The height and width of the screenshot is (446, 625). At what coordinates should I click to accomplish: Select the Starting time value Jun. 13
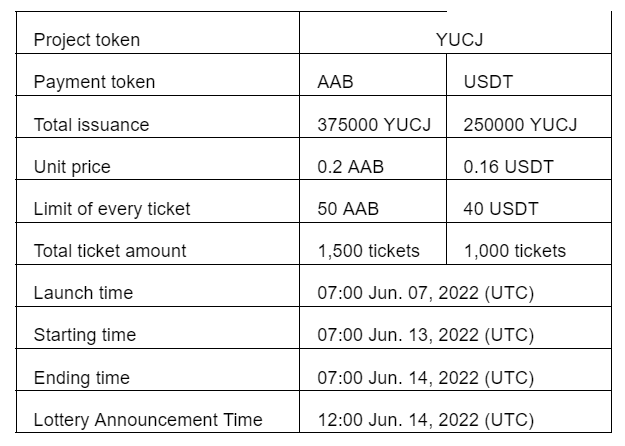coord(425,335)
